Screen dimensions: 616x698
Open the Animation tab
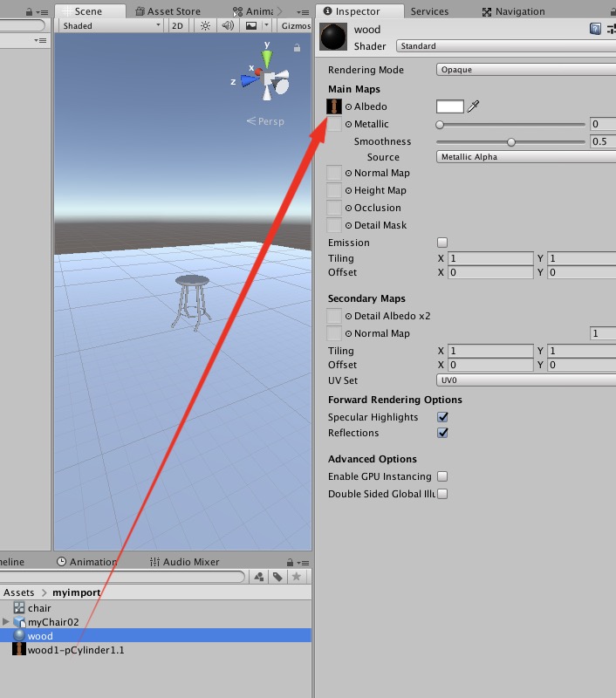[x=87, y=562]
